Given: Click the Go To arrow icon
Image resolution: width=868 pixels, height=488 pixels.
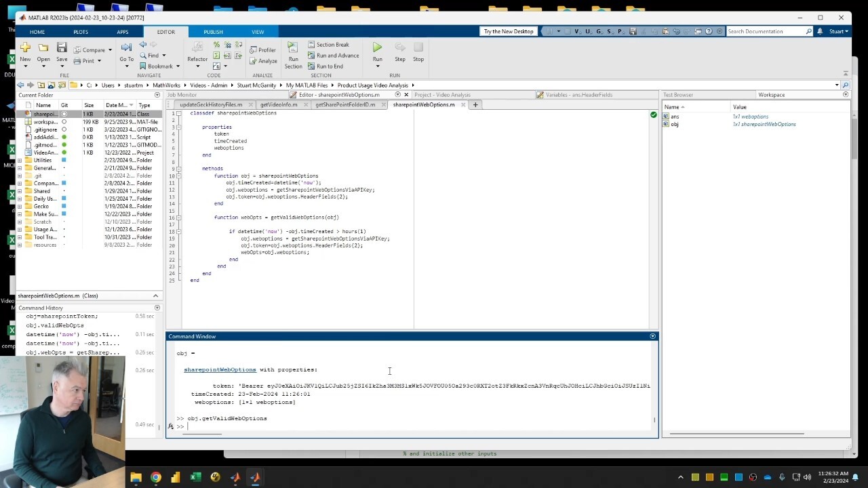Looking at the screenshot, I should point(126,47).
